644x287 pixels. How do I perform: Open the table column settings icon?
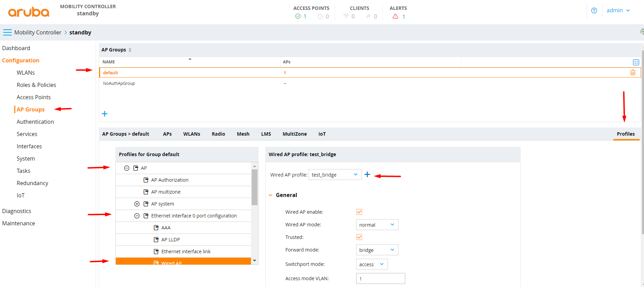tap(636, 62)
